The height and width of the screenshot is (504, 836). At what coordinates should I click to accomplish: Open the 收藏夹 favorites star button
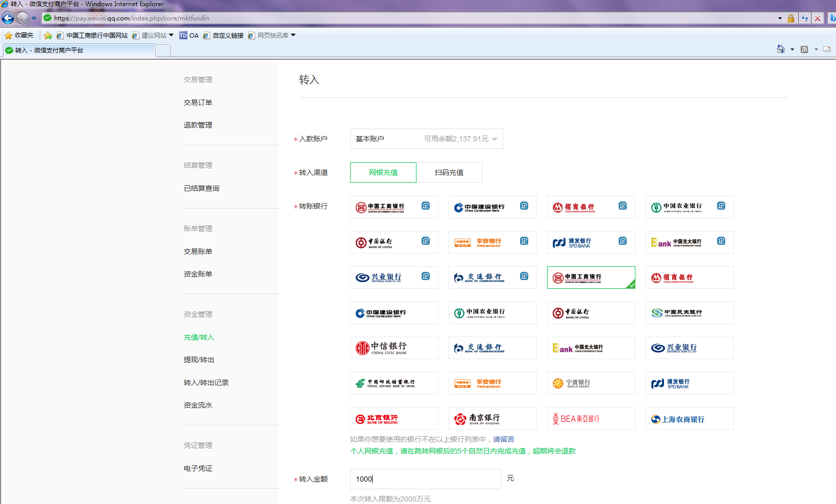point(19,36)
